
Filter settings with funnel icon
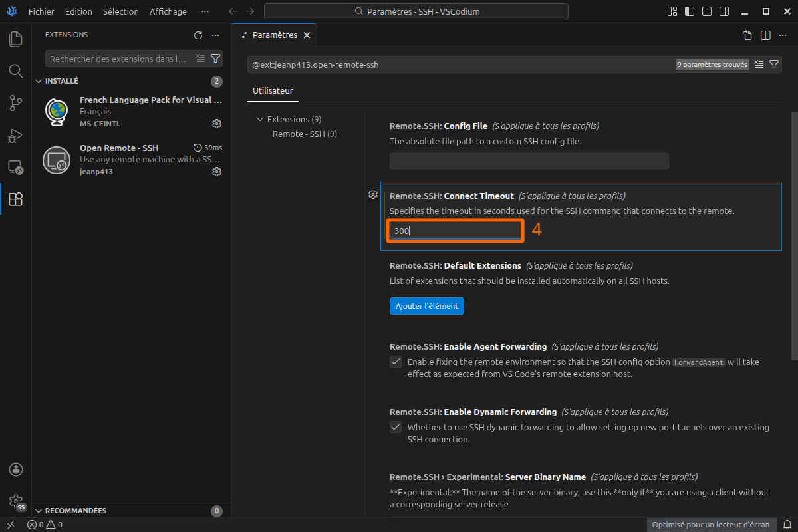[x=774, y=65]
